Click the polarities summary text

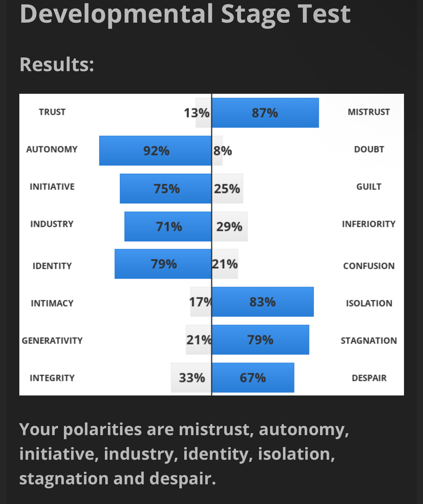(x=184, y=454)
